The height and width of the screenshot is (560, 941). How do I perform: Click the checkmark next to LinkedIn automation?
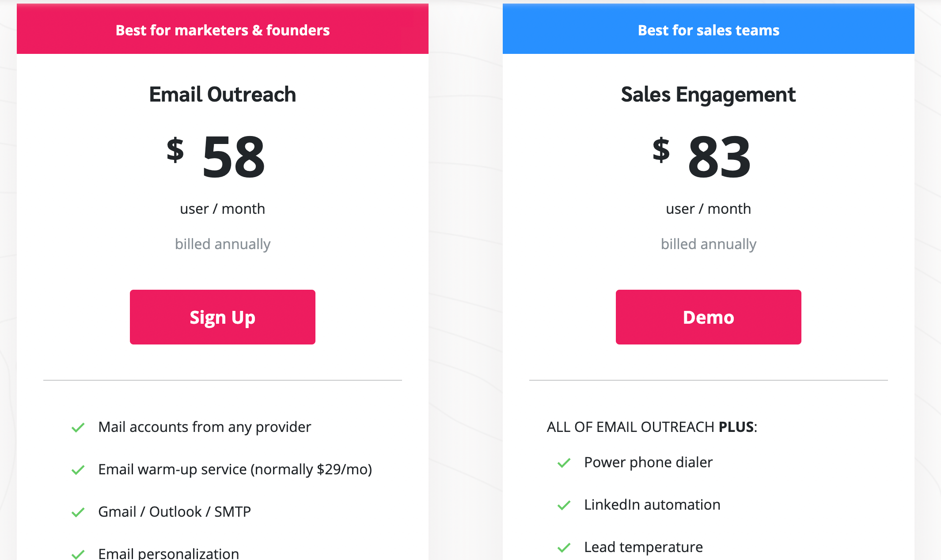pyautogui.click(x=564, y=505)
